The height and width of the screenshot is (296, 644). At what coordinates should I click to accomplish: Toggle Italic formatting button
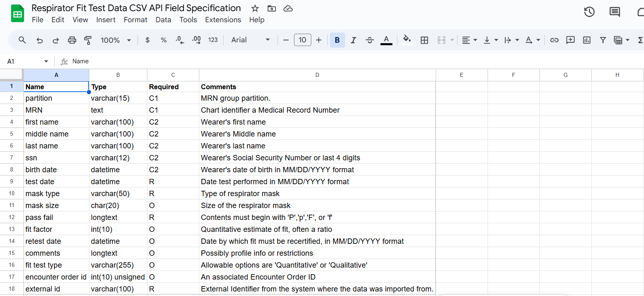tap(353, 40)
